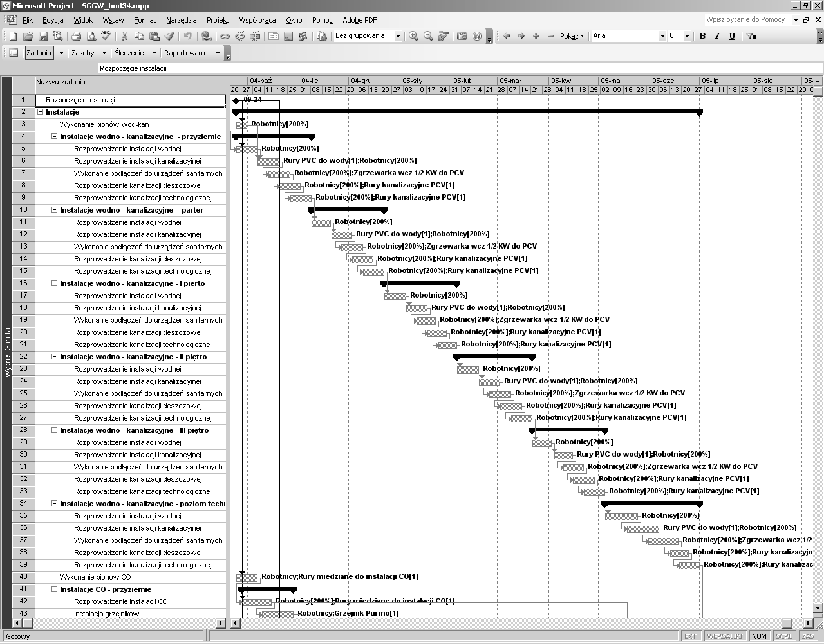Open Task Information icon
The width and height of the screenshot is (824, 644).
[274, 36]
